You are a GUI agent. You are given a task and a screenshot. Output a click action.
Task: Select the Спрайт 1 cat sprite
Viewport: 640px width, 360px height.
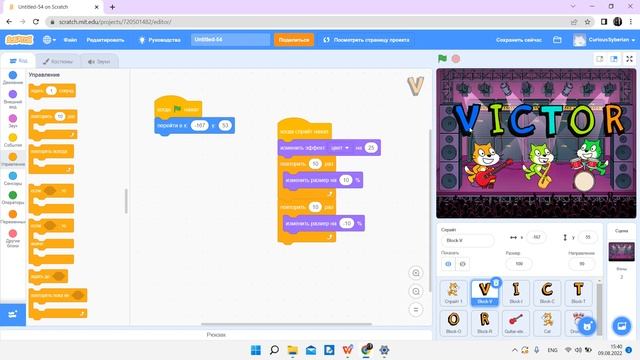click(453, 293)
